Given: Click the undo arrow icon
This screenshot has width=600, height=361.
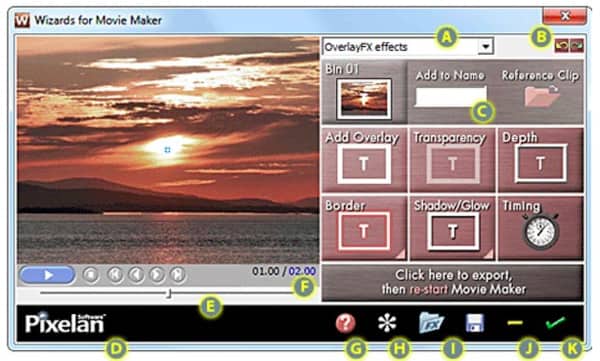Looking at the screenshot, I should pos(561,46).
